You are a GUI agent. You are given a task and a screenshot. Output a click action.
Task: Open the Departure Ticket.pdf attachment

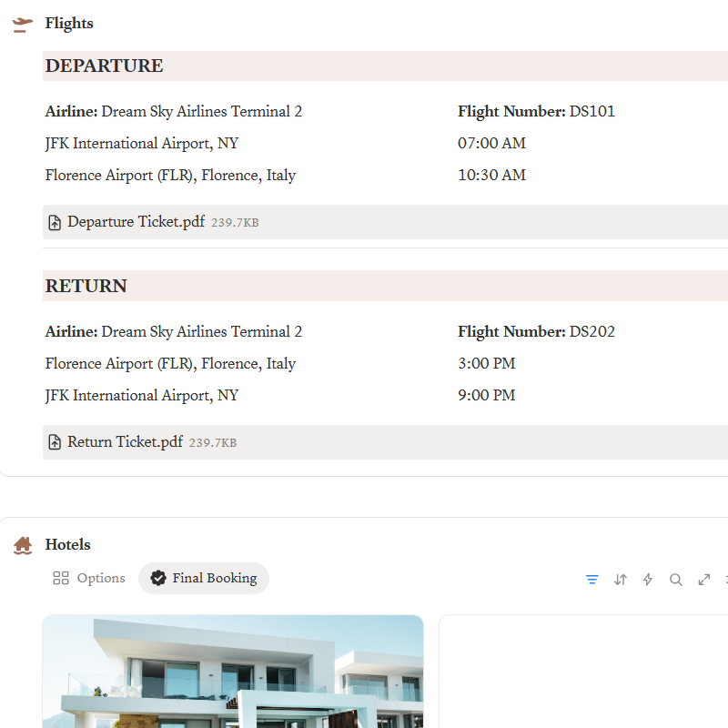[x=136, y=222]
